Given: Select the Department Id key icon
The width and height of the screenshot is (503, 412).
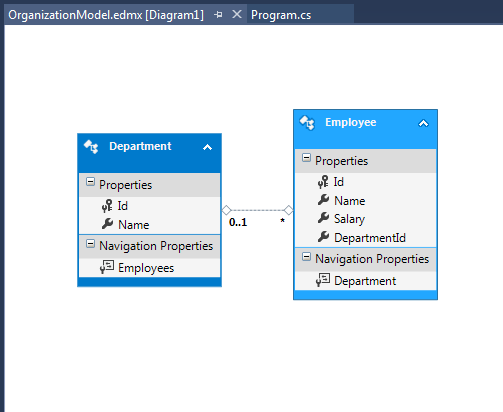Looking at the screenshot, I should point(107,206).
